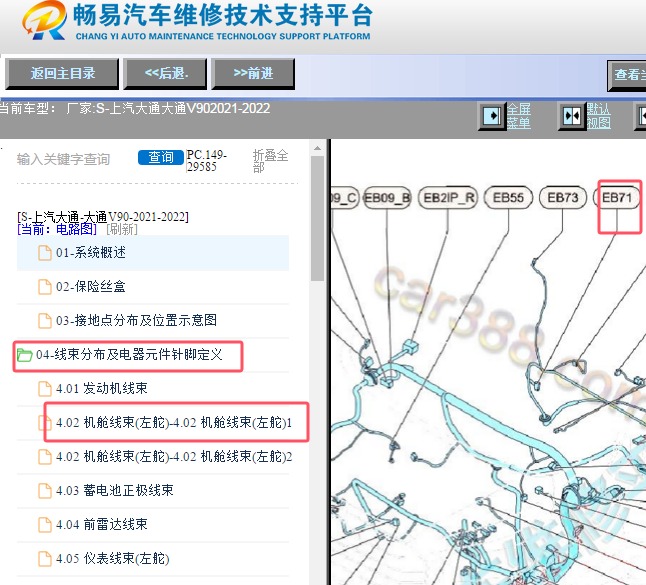Collapse the 04-线束分布及电器元件针脚定义 folder

129,355
